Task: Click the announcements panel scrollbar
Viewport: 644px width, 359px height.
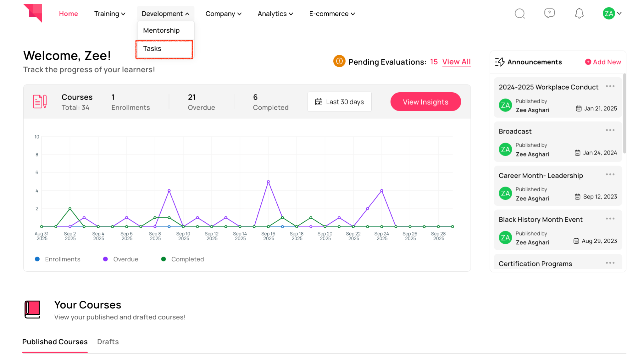Action: click(624, 113)
